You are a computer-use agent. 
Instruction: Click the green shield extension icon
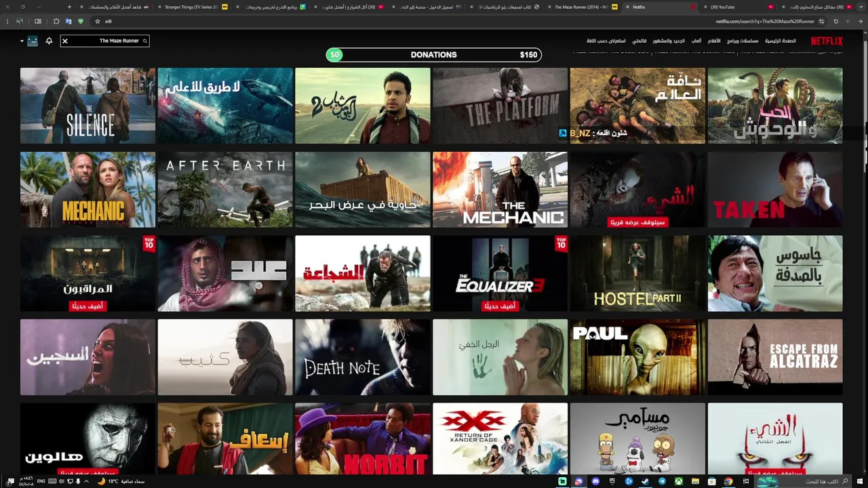(x=81, y=21)
